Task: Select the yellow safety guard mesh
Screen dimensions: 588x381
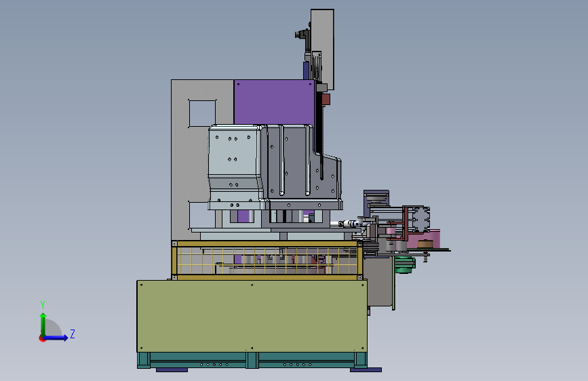Action: (x=267, y=260)
